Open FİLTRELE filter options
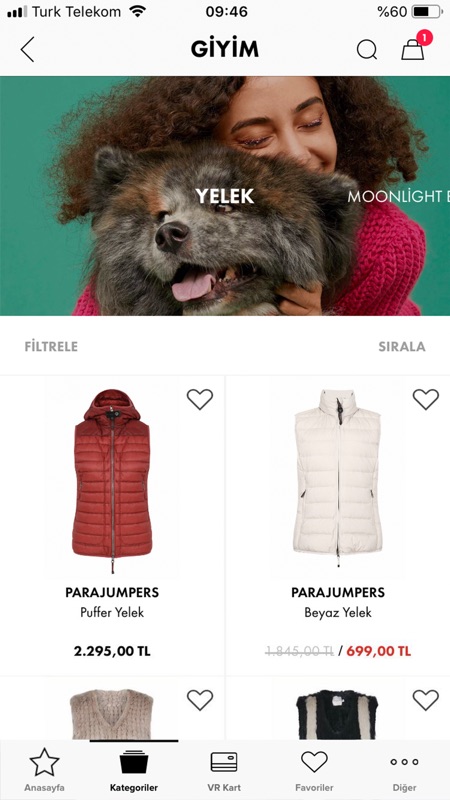This screenshot has width=450, height=800. coord(51,347)
